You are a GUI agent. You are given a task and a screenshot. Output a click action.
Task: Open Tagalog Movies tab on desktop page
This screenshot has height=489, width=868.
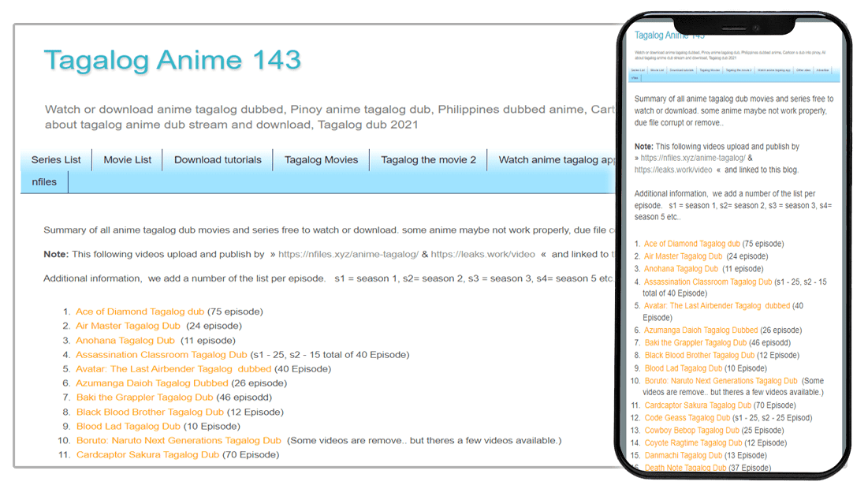point(321,159)
